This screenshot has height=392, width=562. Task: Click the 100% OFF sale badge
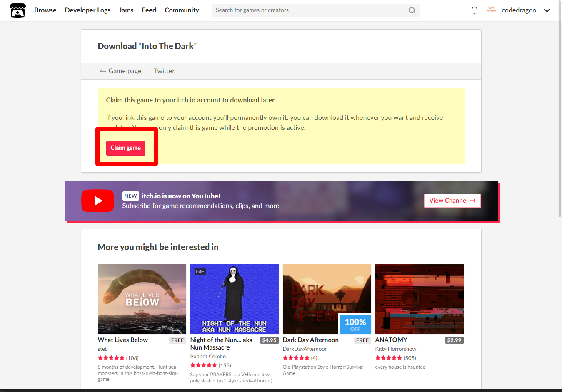pyautogui.click(x=355, y=324)
